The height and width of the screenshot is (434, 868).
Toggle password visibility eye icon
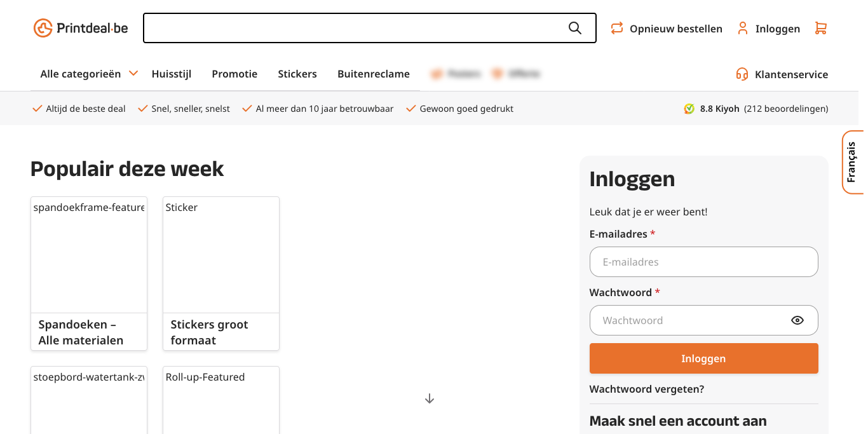797,320
